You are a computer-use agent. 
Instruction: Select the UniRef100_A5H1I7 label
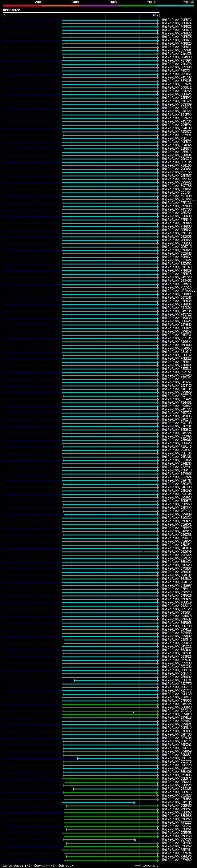coord(177,138)
